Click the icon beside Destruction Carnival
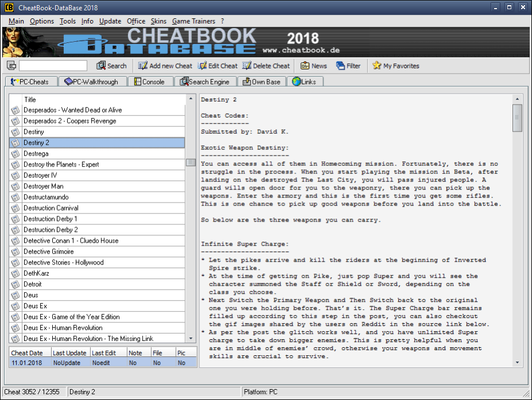 16,208
